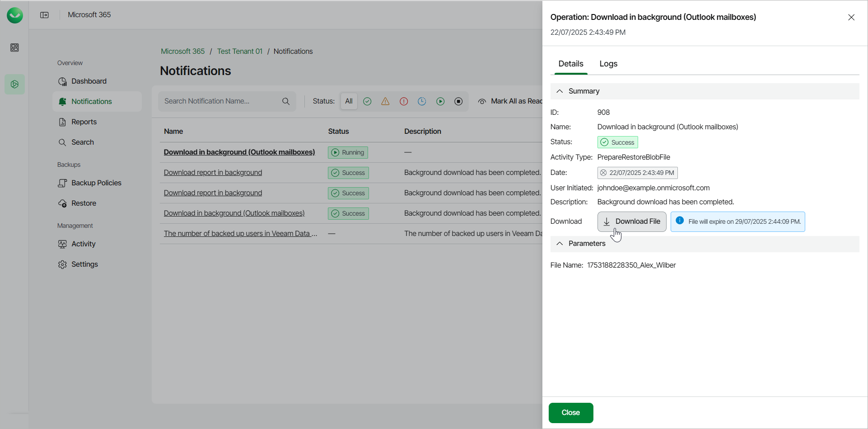868x429 pixels.
Task: Switch to the Logs tab
Action: [608, 64]
